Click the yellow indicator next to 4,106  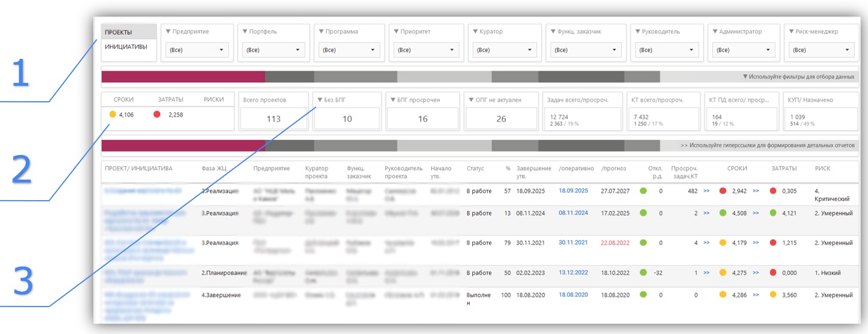[113, 114]
